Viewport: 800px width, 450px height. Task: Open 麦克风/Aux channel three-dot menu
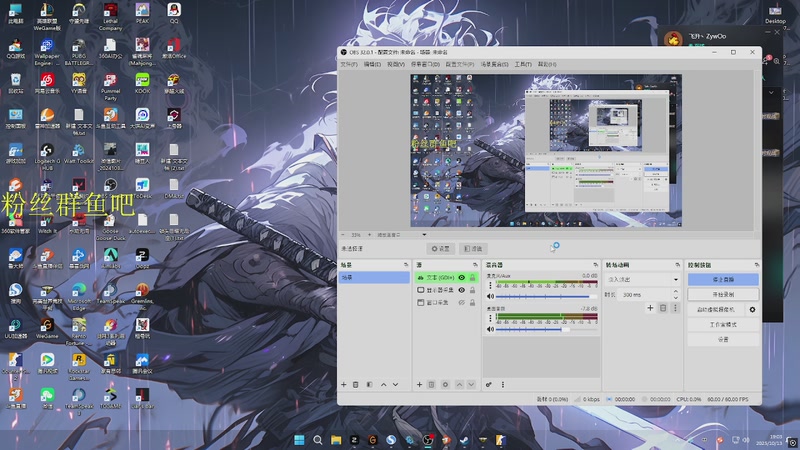coord(490,285)
